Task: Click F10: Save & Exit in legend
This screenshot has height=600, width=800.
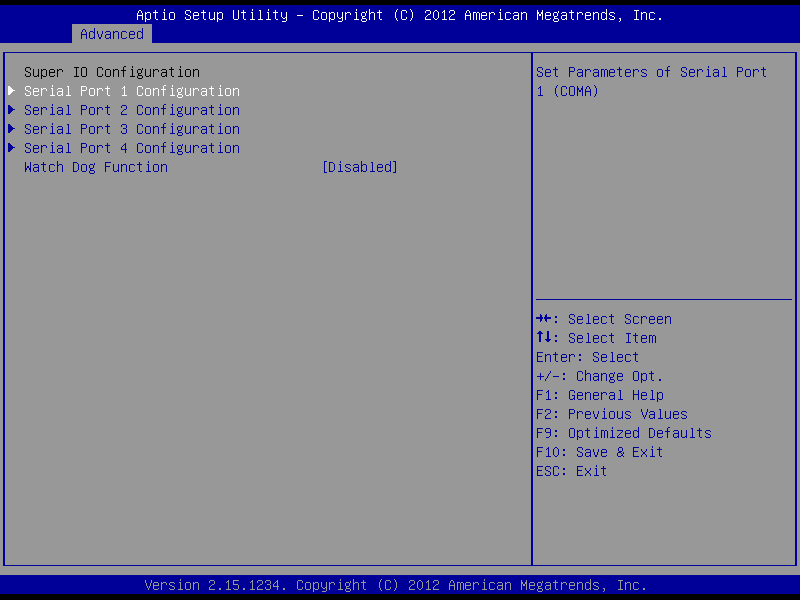Action: point(600,452)
